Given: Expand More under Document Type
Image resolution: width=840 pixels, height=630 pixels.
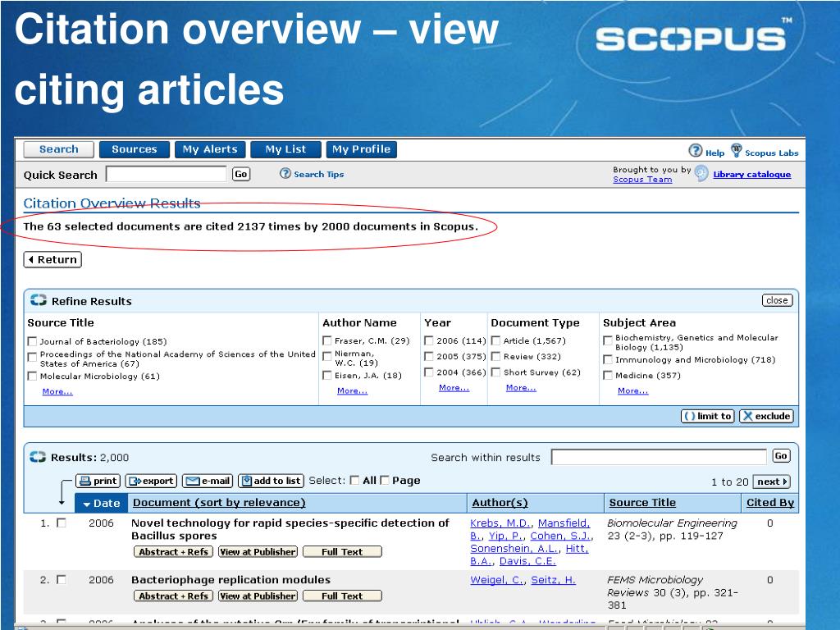Looking at the screenshot, I should (521, 388).
